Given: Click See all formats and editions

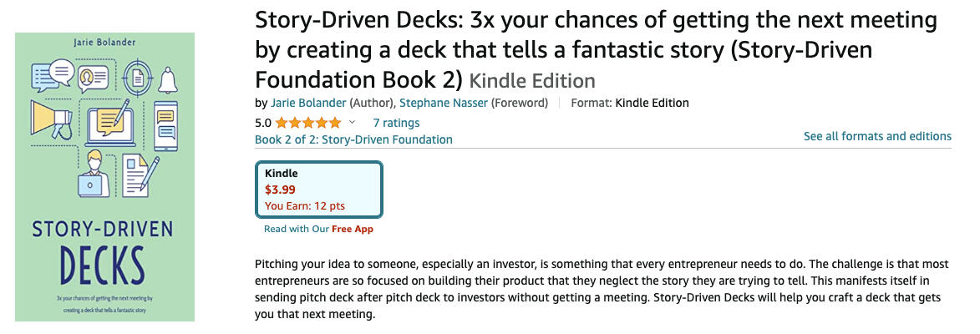Looking at the screenshot, I should coord(877,136).
